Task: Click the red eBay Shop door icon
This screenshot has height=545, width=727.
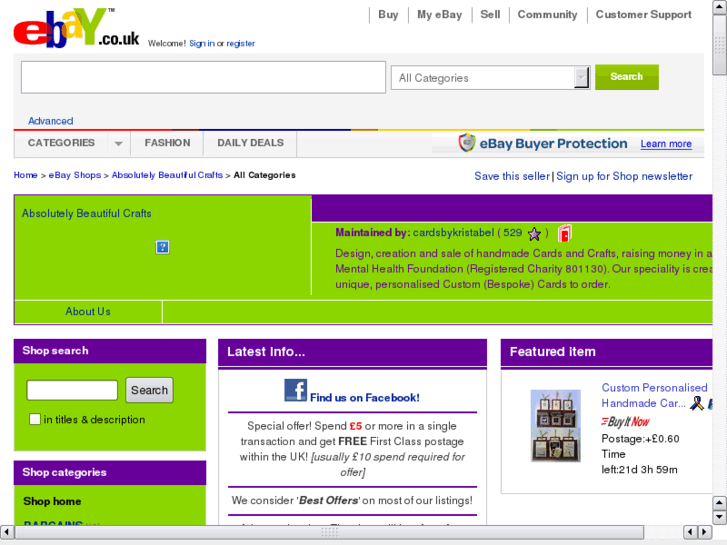Action: tap(564, 233)
